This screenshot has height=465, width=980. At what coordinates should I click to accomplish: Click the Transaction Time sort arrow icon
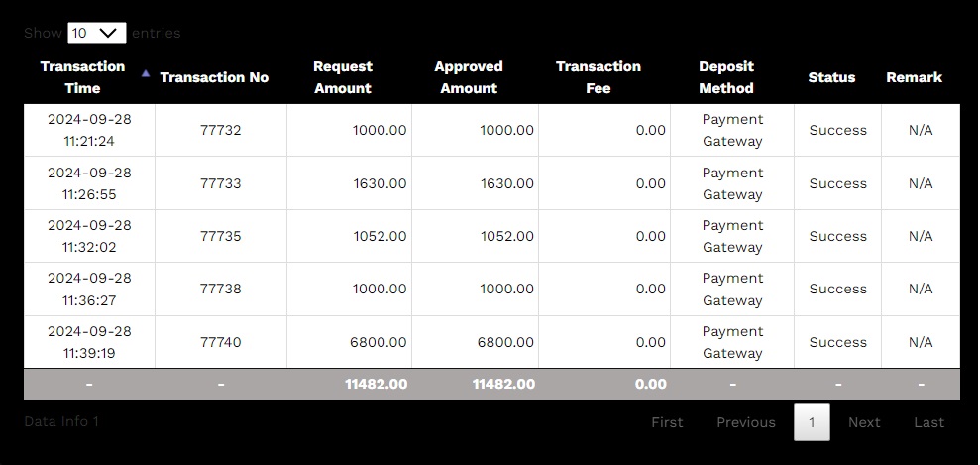point(146,72)
